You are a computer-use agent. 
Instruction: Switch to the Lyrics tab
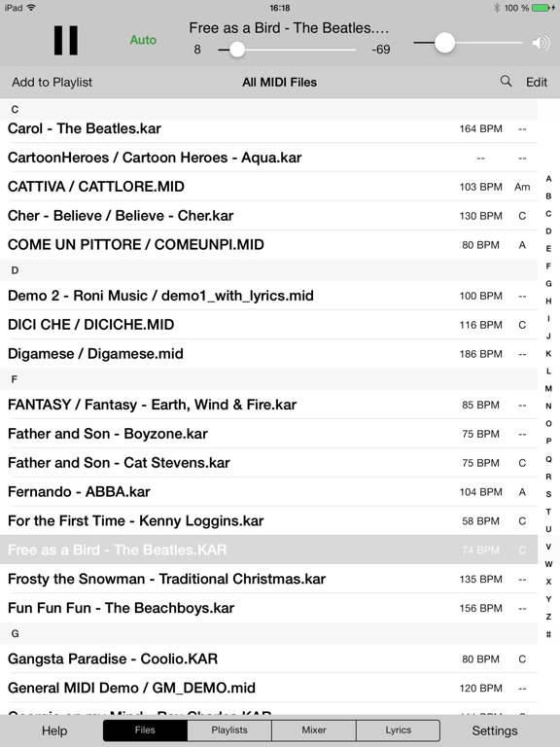tap(398, 730)
